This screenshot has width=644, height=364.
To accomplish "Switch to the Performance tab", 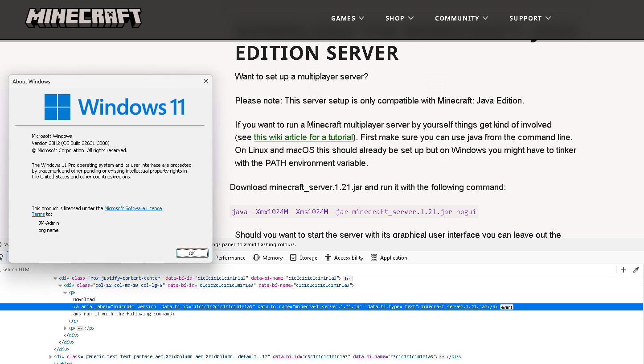I will click(x=230, y=258).
